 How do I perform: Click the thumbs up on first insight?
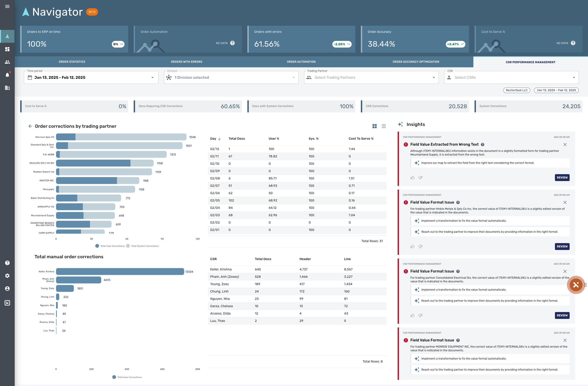click(x=412, y=177)
